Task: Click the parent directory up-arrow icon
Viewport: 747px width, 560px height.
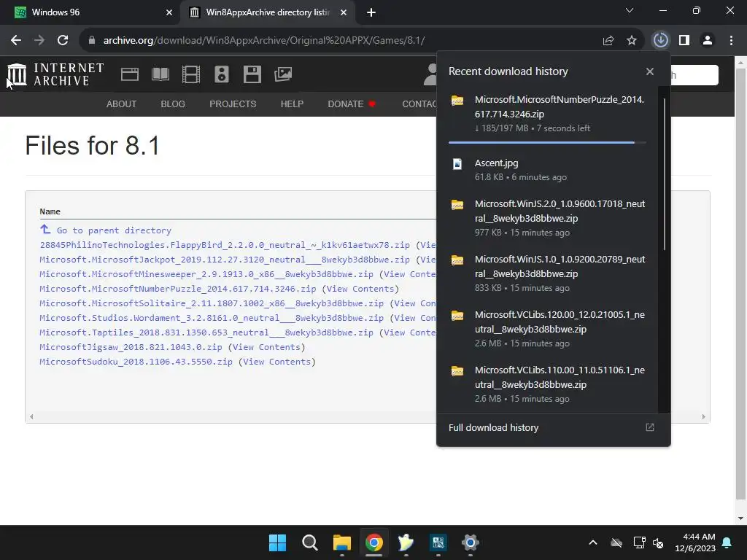Action: pyautogui.click(x=45, y=230)
